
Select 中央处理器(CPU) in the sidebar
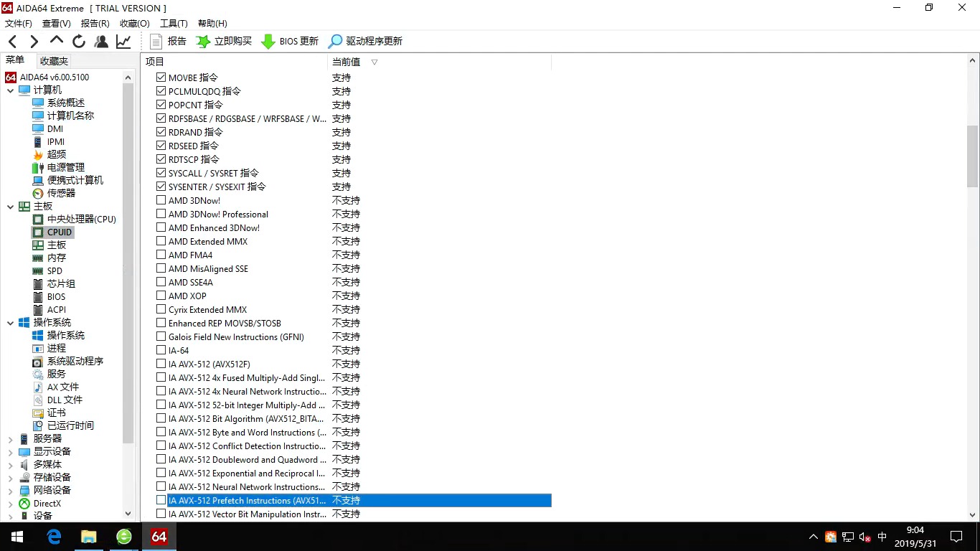click(74, 219)
